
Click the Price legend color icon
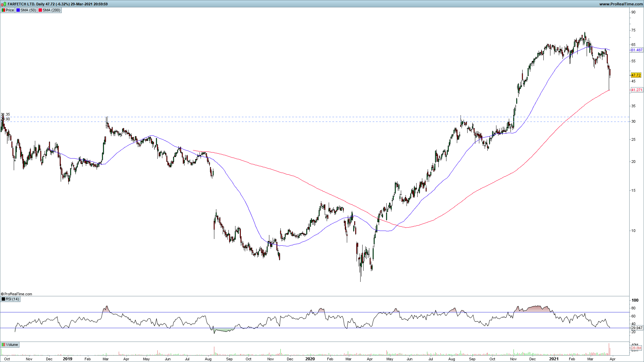click(x=3, y=10)
